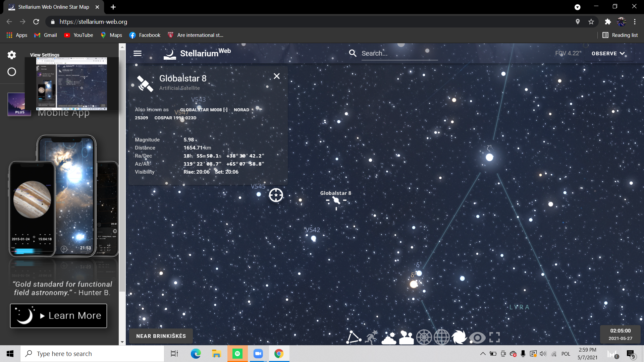
Task: Open the hamburger side menu
Action: [x=138, y=53]
